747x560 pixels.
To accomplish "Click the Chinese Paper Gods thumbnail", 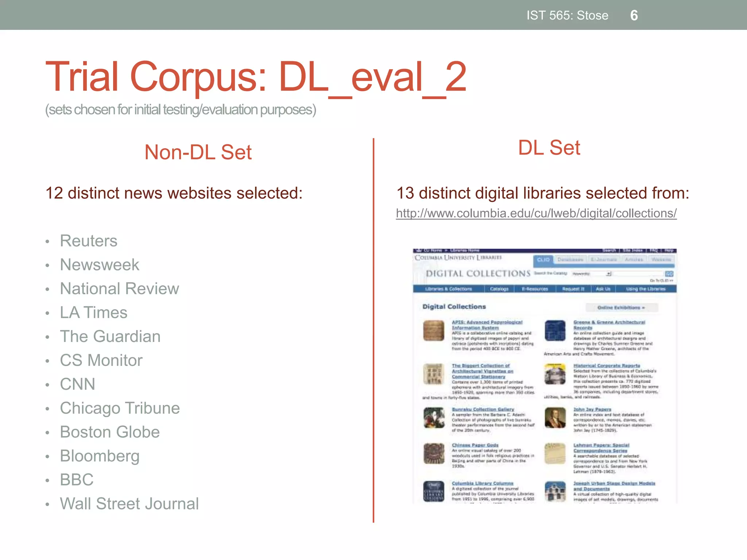I will tap(434, 454).
